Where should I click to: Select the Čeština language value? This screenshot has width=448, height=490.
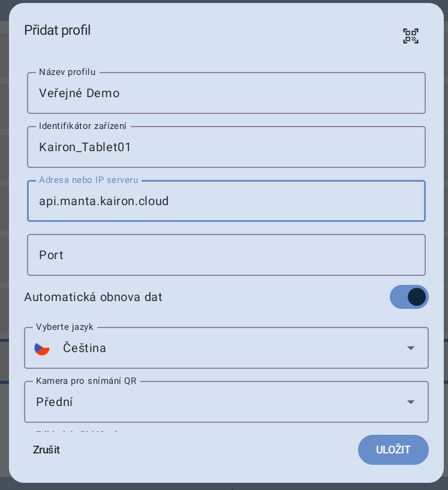[x=85, y=348]
